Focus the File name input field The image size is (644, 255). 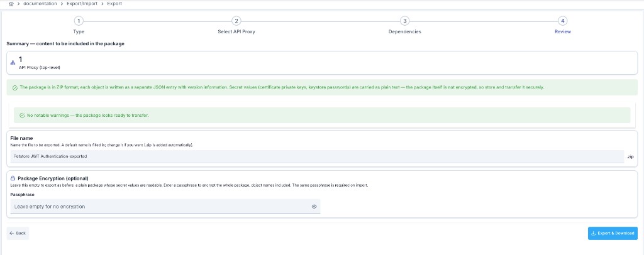(x=317, y=156)
